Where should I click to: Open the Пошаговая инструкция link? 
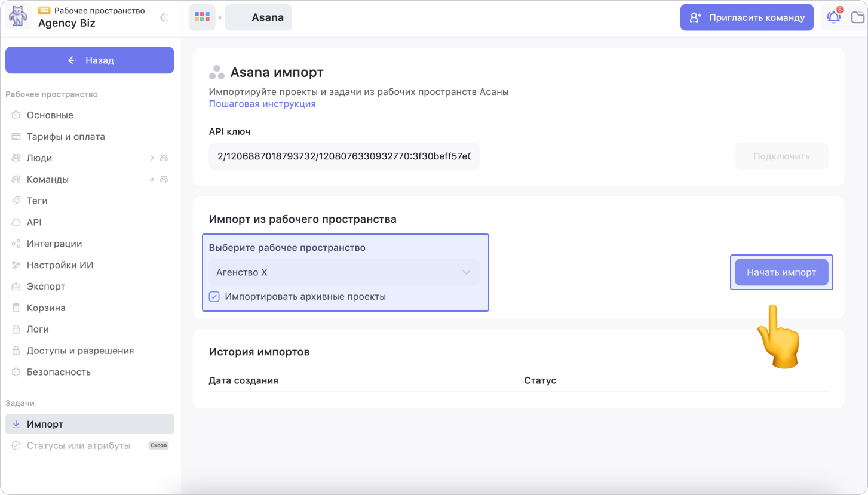(x=262, y=104)
